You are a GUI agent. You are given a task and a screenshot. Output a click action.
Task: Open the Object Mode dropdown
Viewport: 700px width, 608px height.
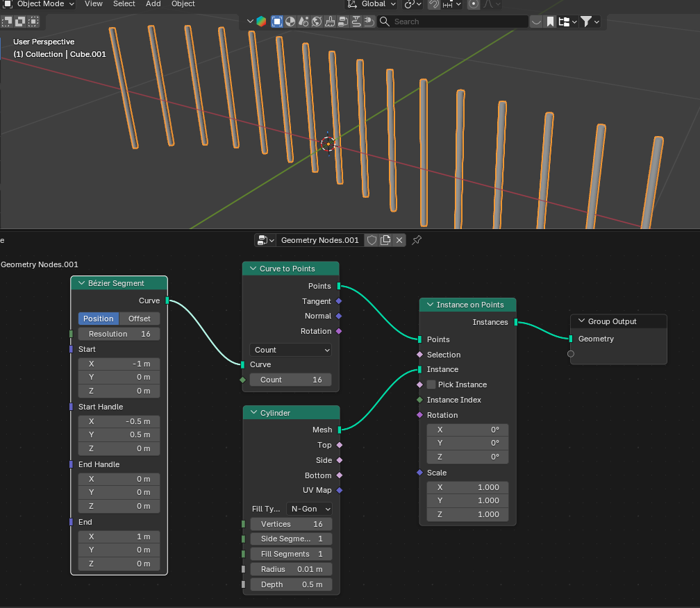[38, 4]
